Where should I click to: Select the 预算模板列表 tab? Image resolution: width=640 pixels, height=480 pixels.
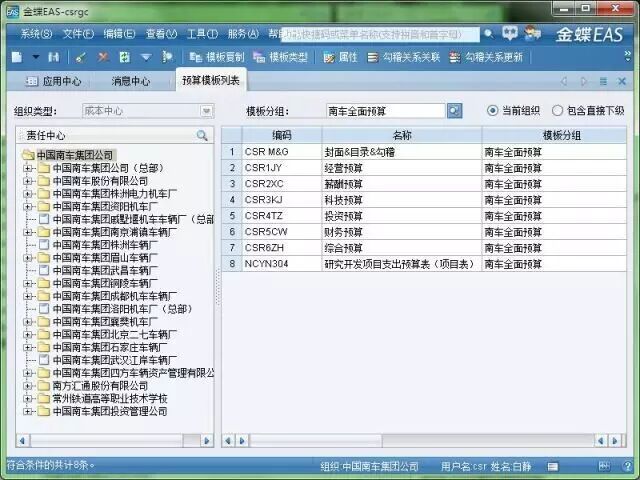211,80
